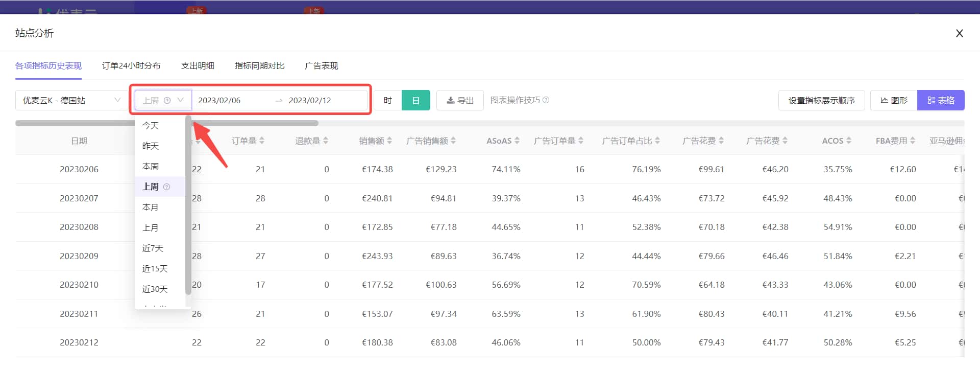Viewport: 980px width, 369px height.
Task: Open the 各项指标历史表现 tab
Action: [48, 66]
